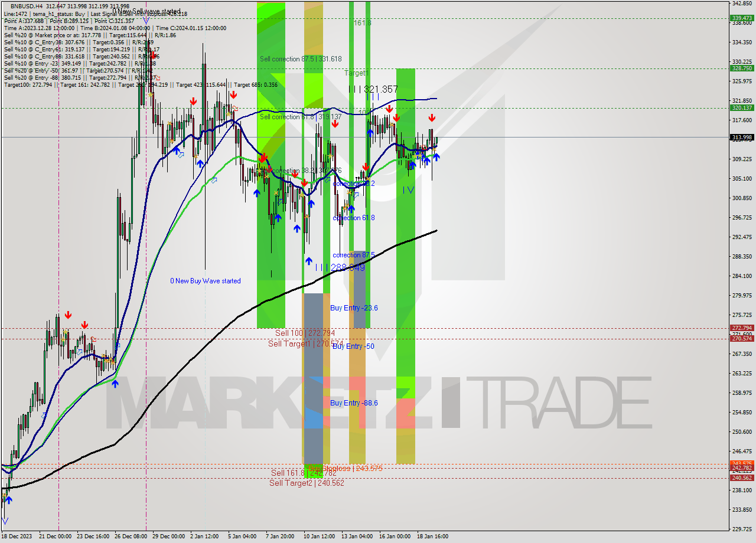Click the green 339.473 price tag
The width and height of the screenshot is (756, 543).
coord(742,18)
